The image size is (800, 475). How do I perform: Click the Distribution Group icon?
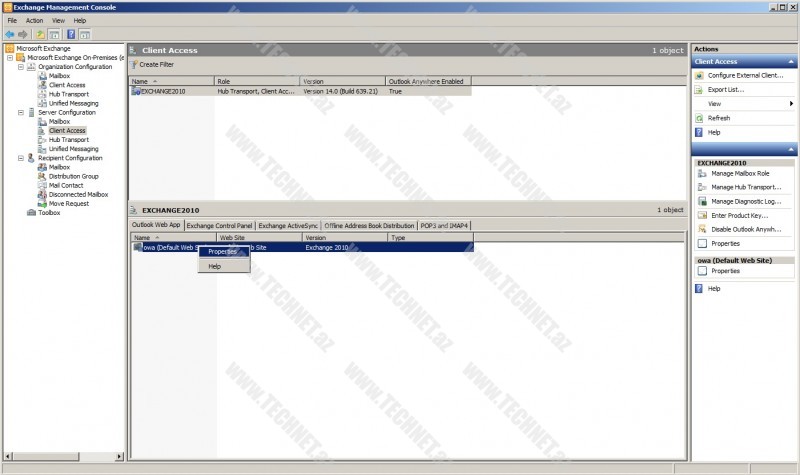click(x=42, y=177)
